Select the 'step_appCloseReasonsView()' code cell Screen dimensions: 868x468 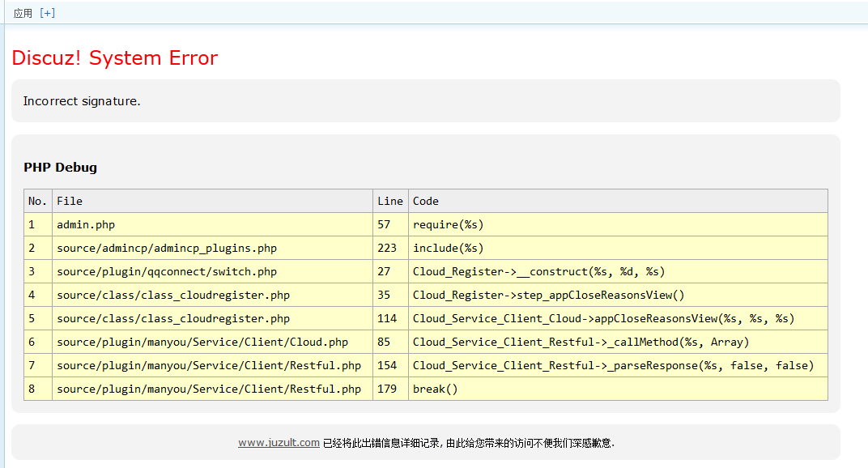[x=618, y=296]
